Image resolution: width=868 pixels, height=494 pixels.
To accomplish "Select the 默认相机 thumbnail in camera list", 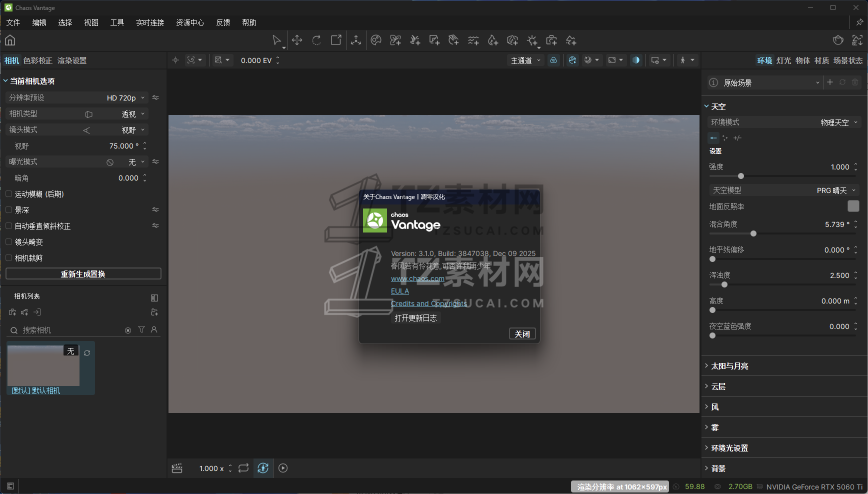I will click(43, 366).
